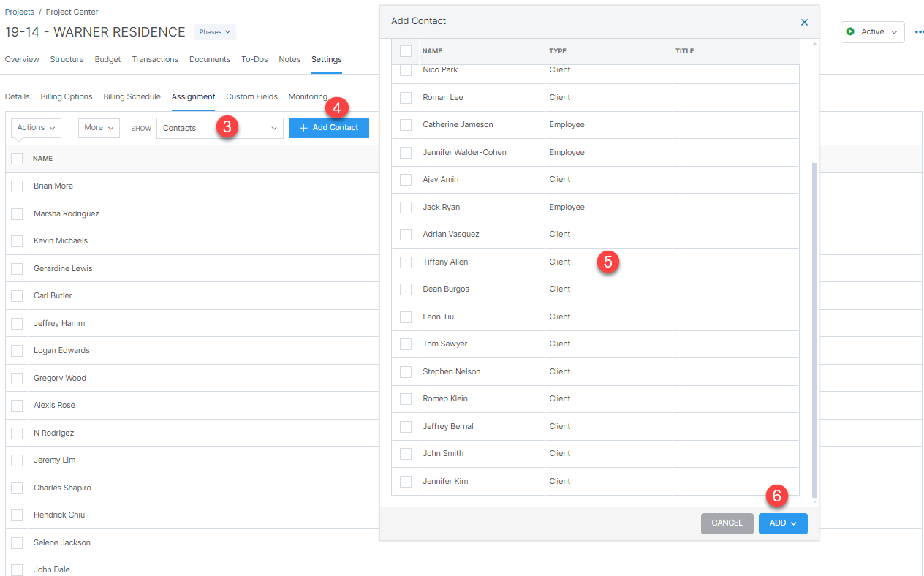Viewport: 924px width, 576px height.
Task: Toggle the select-all checkbox in the dialog header
Action: pos(406,51)
